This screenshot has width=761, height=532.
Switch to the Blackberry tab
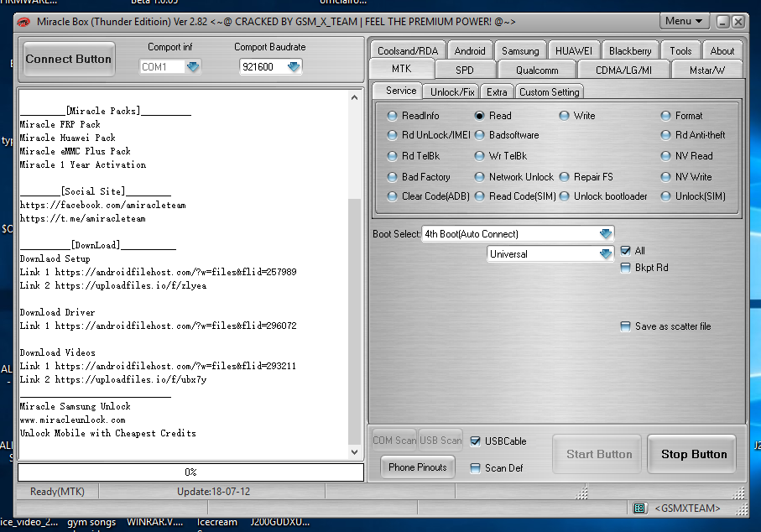[630, 51]
